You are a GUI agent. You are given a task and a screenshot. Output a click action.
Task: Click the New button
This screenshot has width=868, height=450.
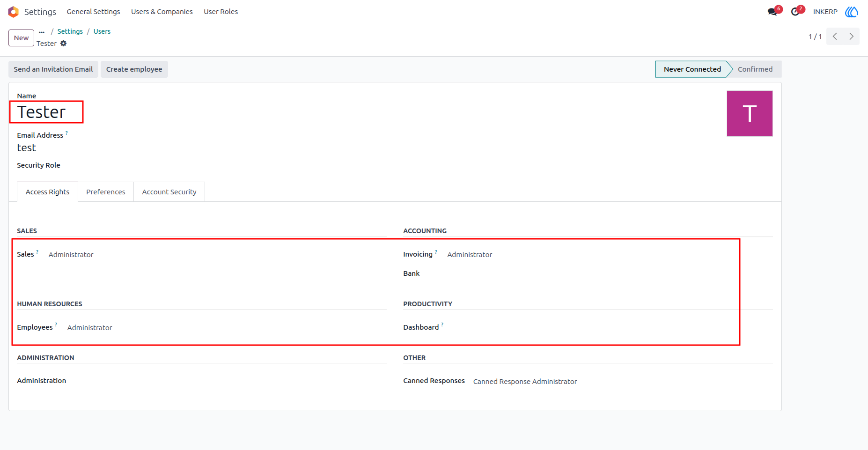tap(21, 38)
